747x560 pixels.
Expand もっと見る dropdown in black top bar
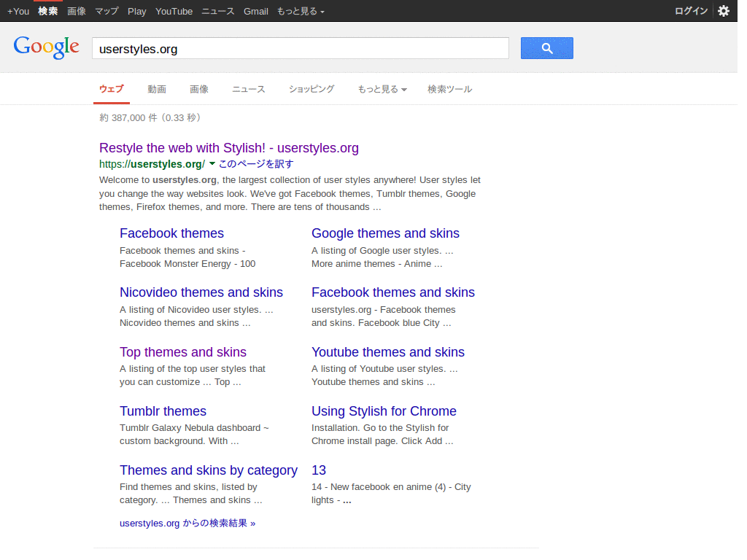tap(301, 11)
